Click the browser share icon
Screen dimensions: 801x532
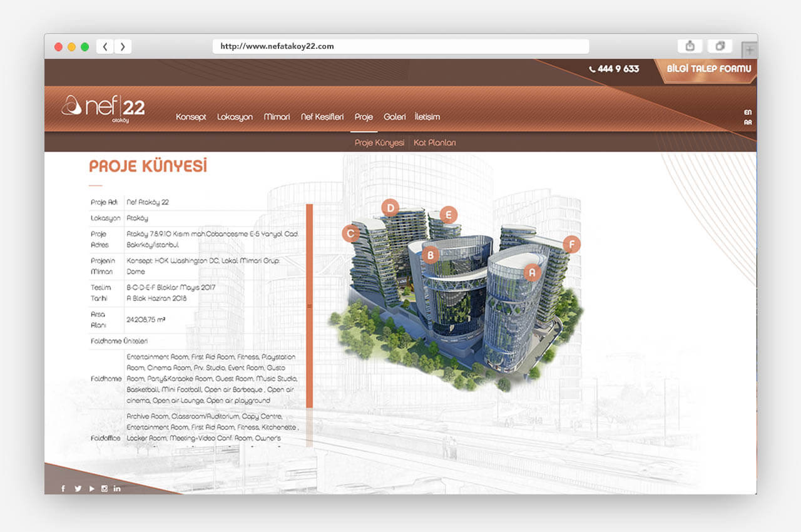690,46
